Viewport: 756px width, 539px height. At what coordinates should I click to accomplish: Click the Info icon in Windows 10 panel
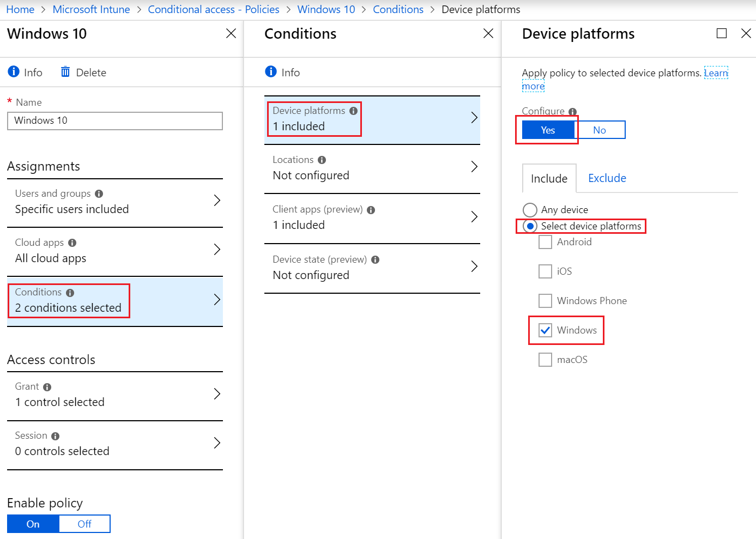pyautogui.click(x=14, y=72)
